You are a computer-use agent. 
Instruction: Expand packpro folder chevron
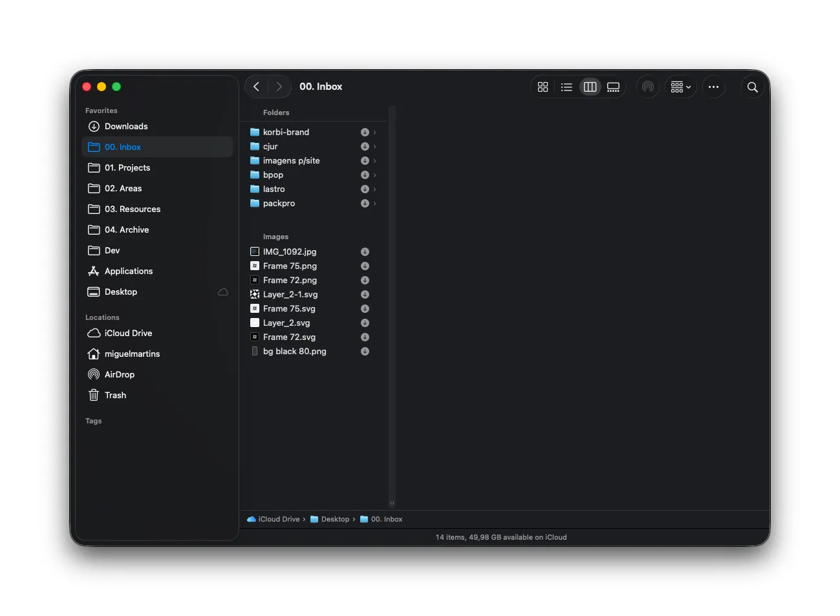[374, 203]
